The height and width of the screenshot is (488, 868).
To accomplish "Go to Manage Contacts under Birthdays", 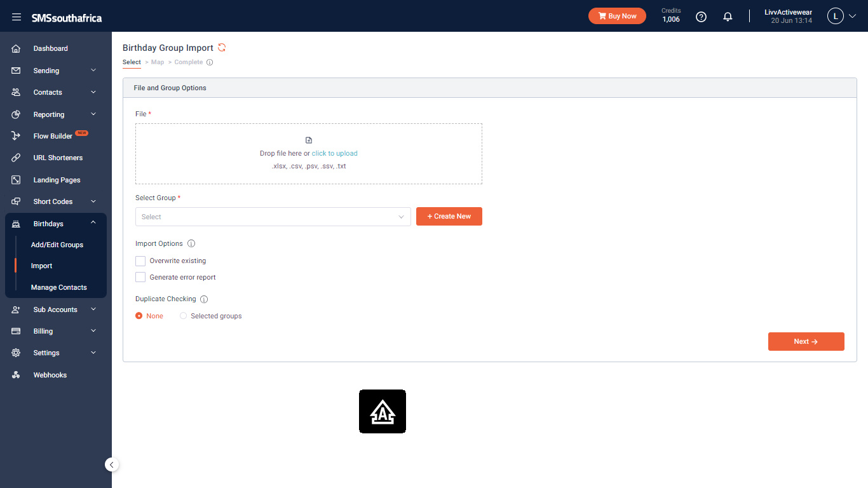I will (59, 287).
